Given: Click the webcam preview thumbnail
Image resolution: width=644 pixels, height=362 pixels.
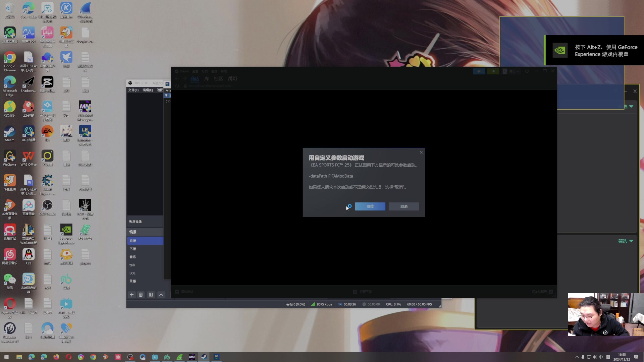Looking at the screenshot, I should (606, 314).
